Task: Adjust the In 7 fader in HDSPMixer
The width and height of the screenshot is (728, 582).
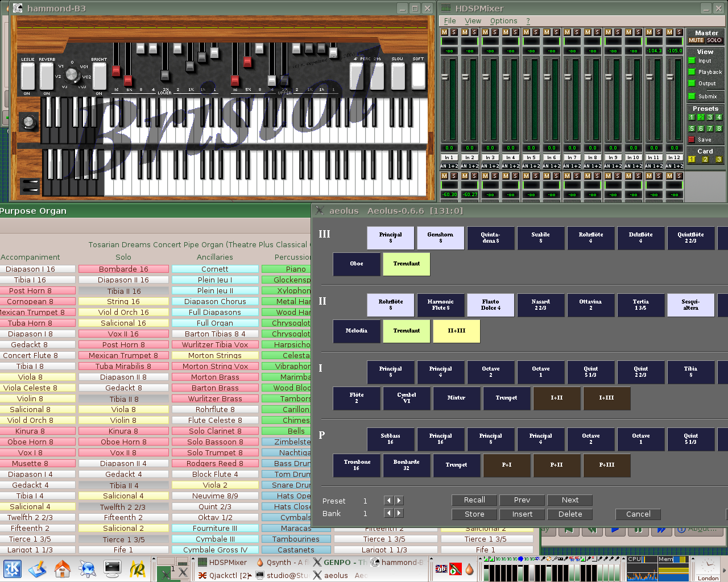Action: [x=568, y=77]
